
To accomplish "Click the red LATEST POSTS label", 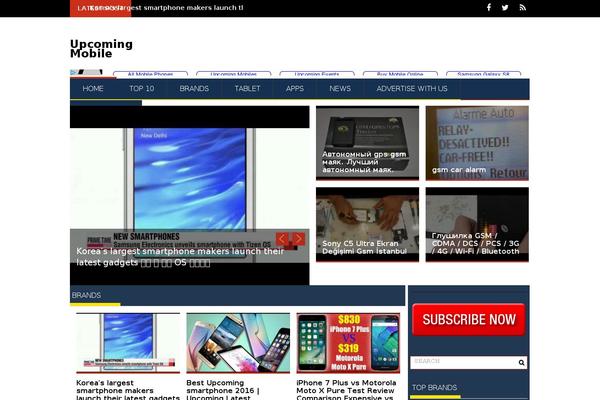I will pyautogui.click(x=100, y=8).
